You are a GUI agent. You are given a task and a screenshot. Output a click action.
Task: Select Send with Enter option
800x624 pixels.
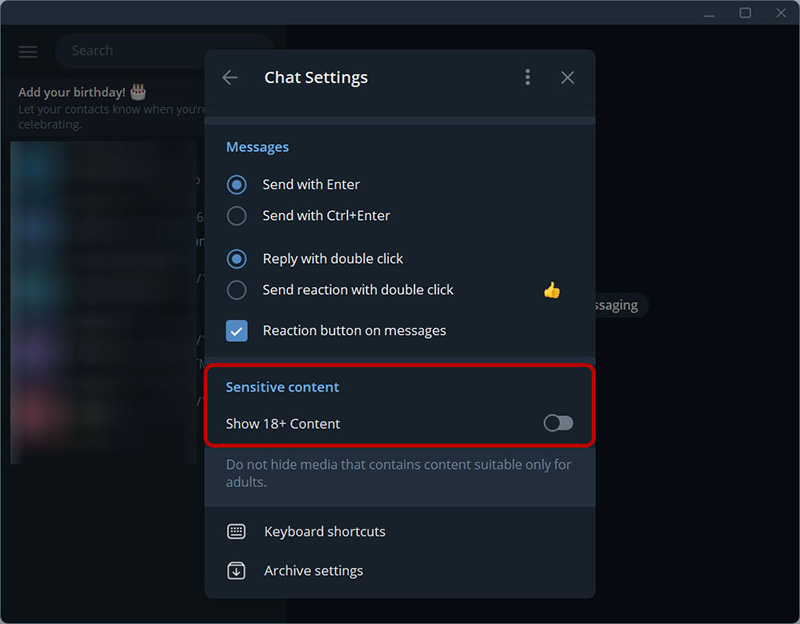[x=237, y=185]
